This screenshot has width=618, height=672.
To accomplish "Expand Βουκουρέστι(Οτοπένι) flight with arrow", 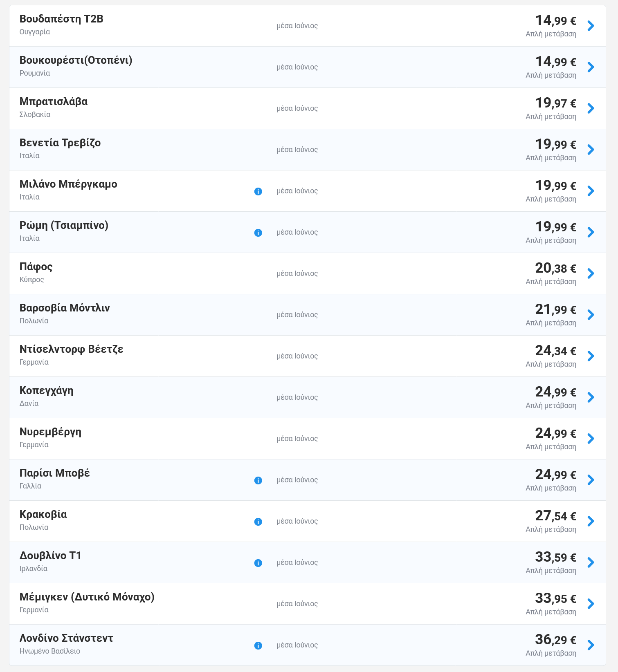I will [591, 67].
